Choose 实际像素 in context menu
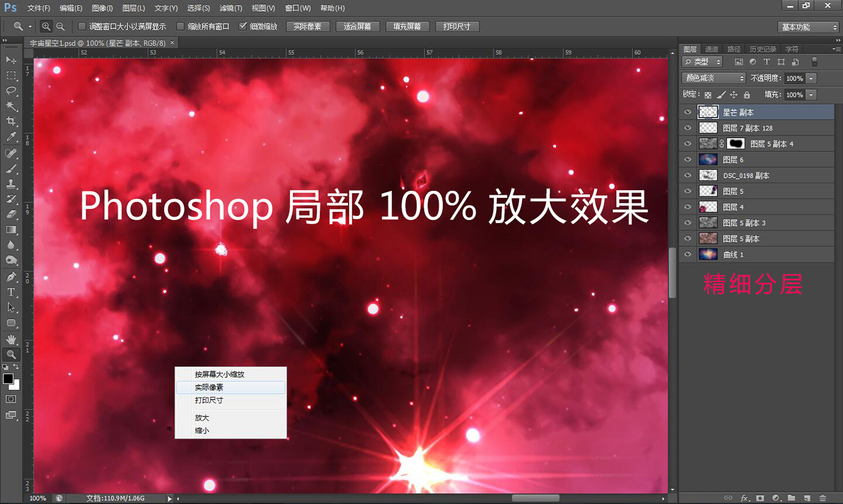 tap(231, 387)
